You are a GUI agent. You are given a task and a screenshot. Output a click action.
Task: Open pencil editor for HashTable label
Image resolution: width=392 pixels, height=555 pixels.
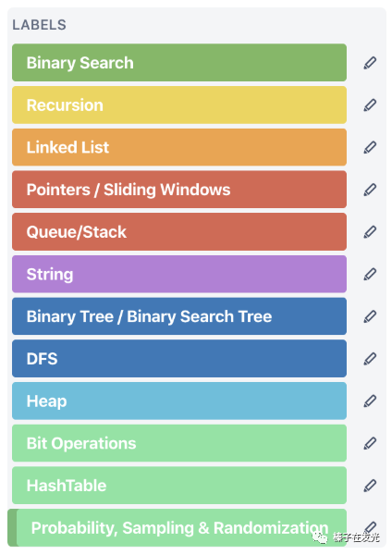370,486
